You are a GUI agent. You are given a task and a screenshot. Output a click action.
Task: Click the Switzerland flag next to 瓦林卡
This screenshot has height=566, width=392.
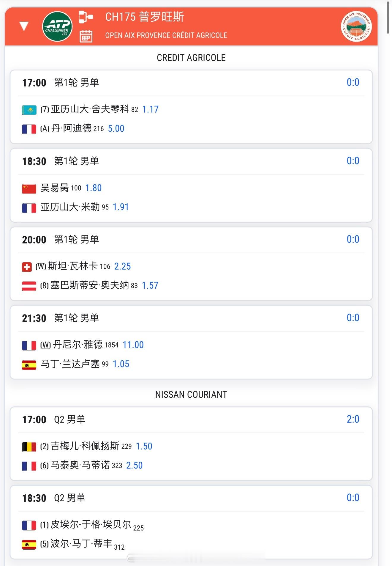[x=27, y=267]
